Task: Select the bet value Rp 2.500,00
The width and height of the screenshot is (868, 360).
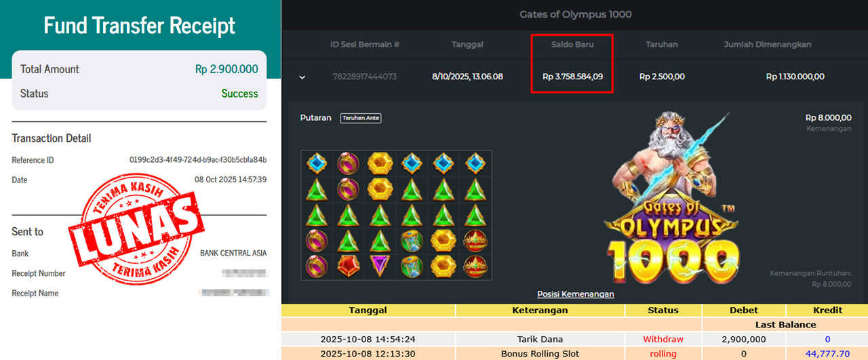Action: coord(662,77)
